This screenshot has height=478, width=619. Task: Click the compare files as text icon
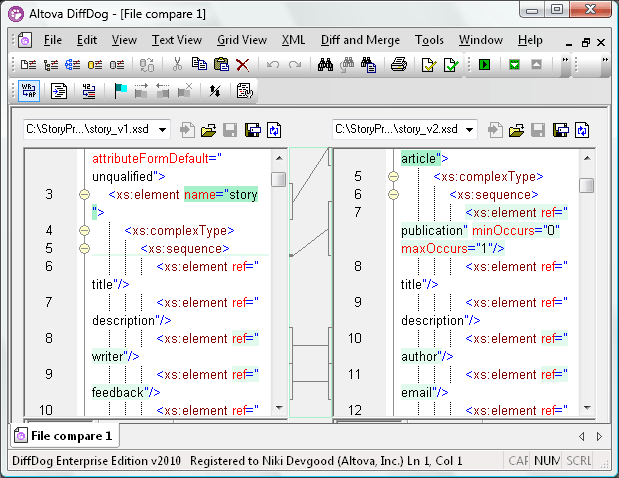28,64
